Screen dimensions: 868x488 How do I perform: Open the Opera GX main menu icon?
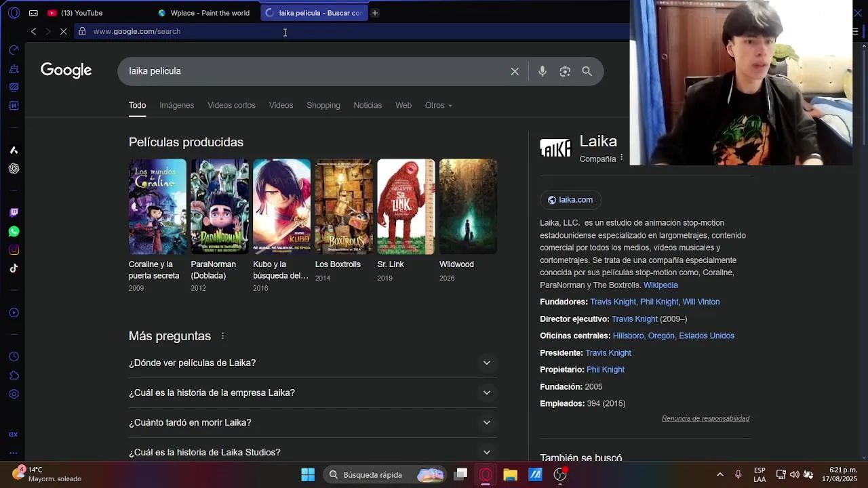(14, 13)
